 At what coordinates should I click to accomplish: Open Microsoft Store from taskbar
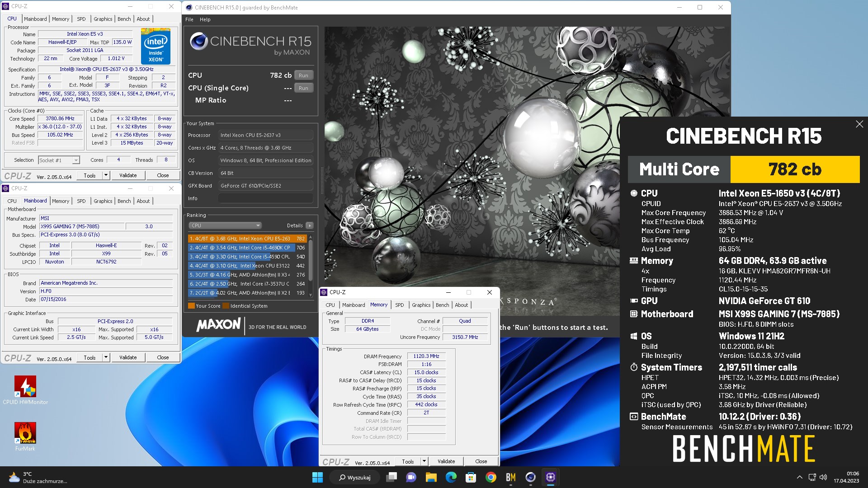point(471,477)
